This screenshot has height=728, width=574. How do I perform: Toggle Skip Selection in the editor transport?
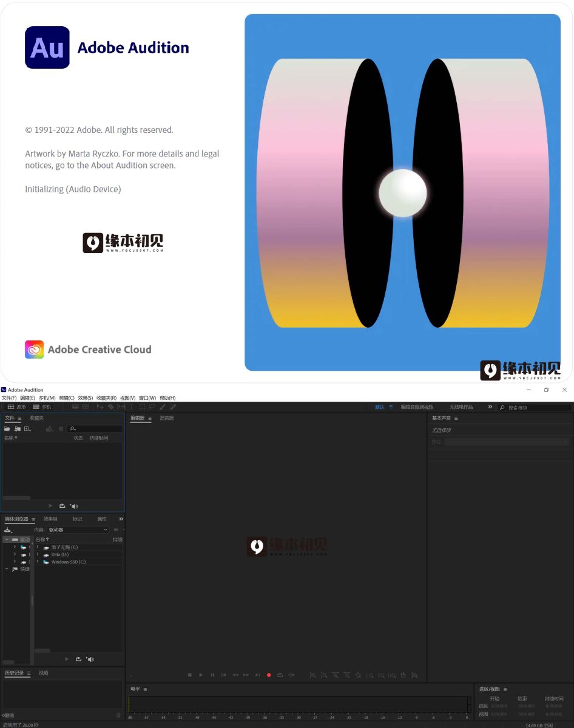pyautogui.click(x=291, y=675)
